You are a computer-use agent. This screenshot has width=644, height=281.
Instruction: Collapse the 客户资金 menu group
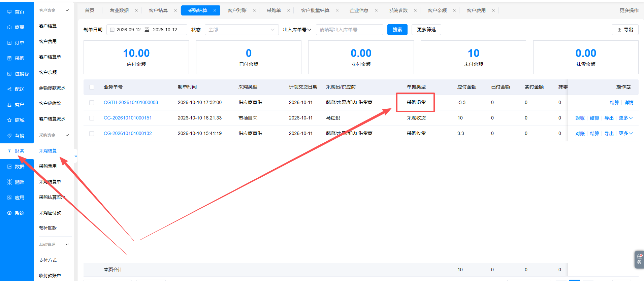coord(67,10)
